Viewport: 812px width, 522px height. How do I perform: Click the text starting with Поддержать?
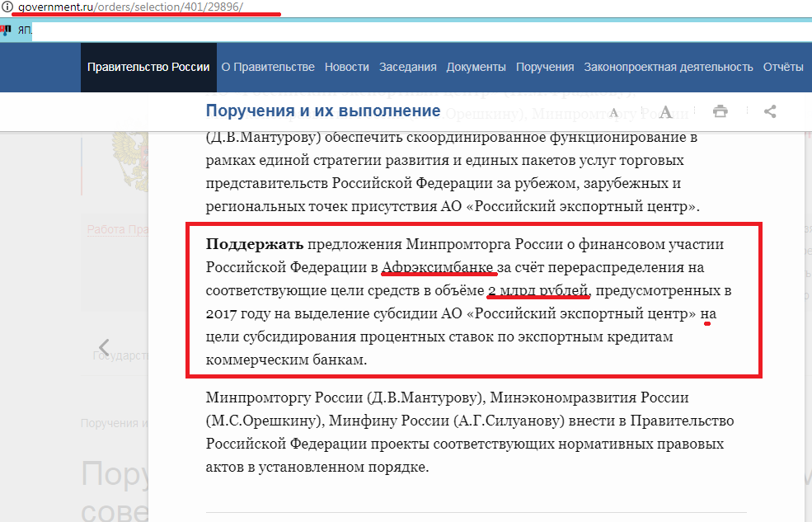pyautogui.click(x=468, y=301)
